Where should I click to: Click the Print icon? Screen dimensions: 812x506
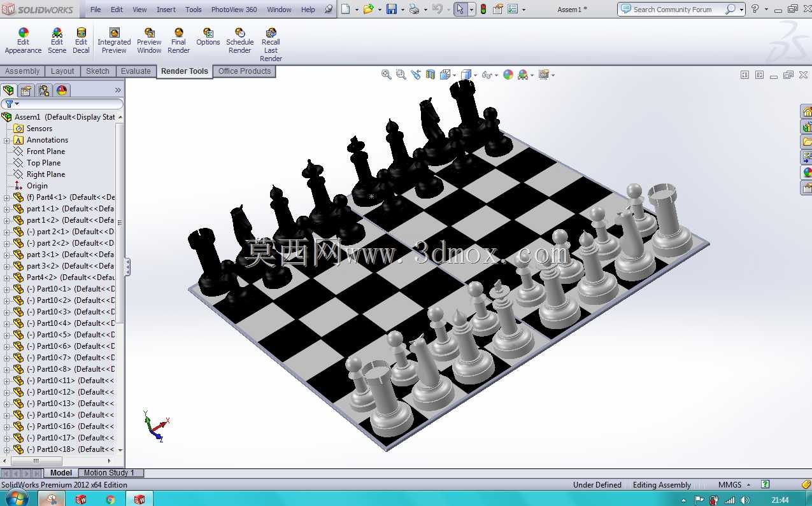coord(414,9)
